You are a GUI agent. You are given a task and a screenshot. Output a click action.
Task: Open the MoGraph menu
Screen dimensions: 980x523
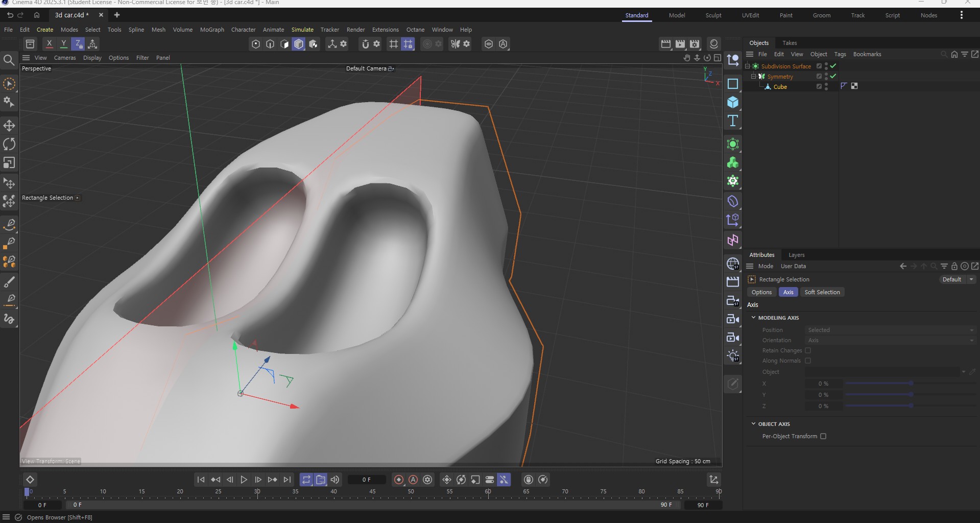pyautogui.click(x=212, y=30)
